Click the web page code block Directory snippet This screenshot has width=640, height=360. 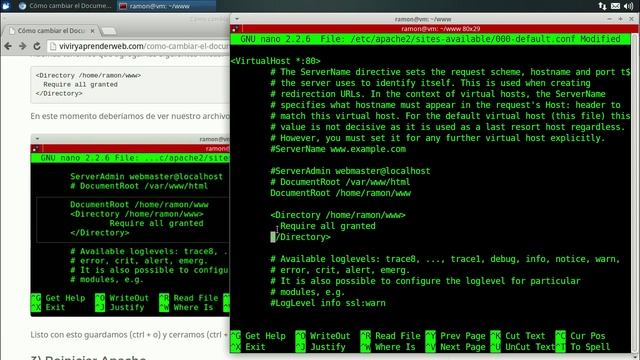click(130, 84)
